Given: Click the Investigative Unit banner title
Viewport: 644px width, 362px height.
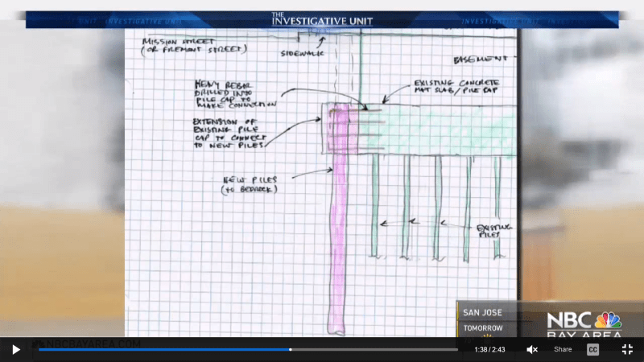Looking at the screenshot, I should pyautogui.click(x=322, y=19).
